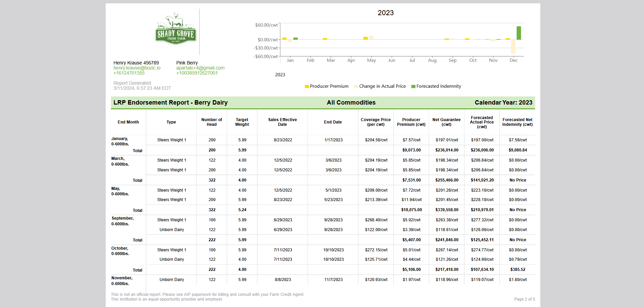Click the January, 0-600lbs. row label
This screenshot has width=644, height=307.
pyautogui.click(x=120, y=141)
